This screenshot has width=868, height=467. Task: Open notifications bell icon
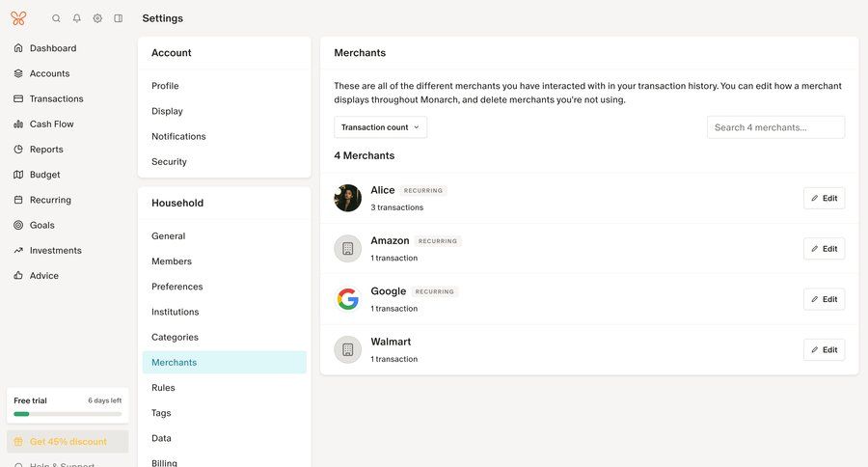tap(77, 18)
